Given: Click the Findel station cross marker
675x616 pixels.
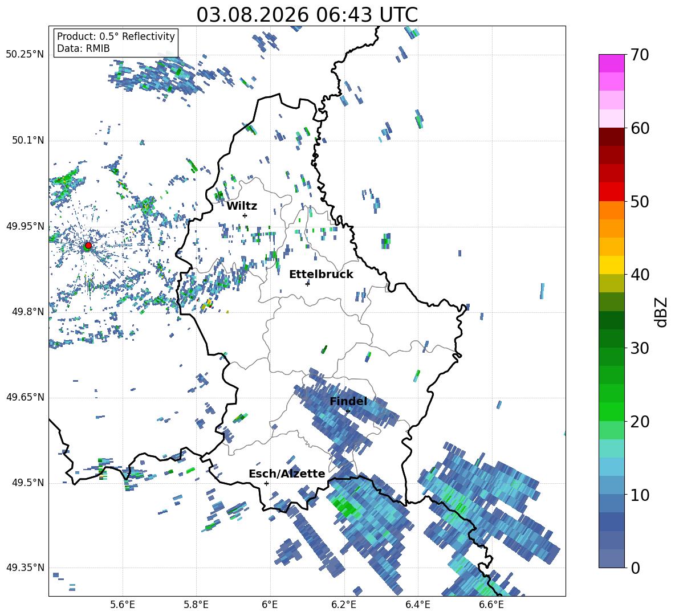Looking at the screenshot, I should [x=348, y=411].
